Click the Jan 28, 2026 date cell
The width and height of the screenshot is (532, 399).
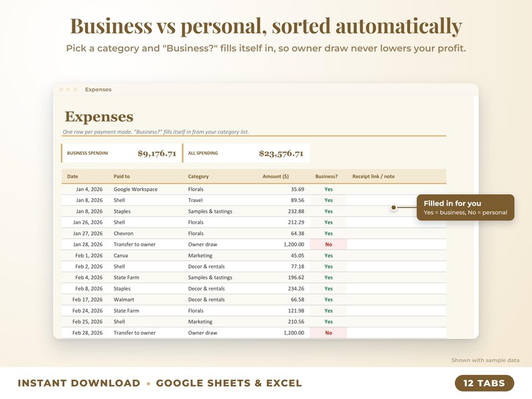[x=88, y=244]
